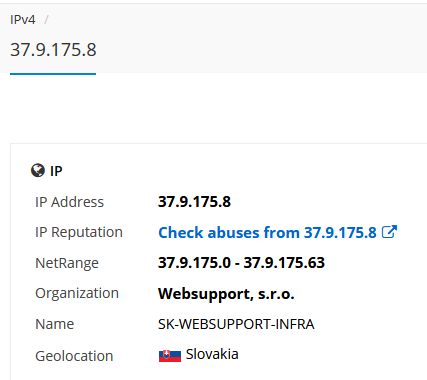Click the NetRange label

click(67, 263)
